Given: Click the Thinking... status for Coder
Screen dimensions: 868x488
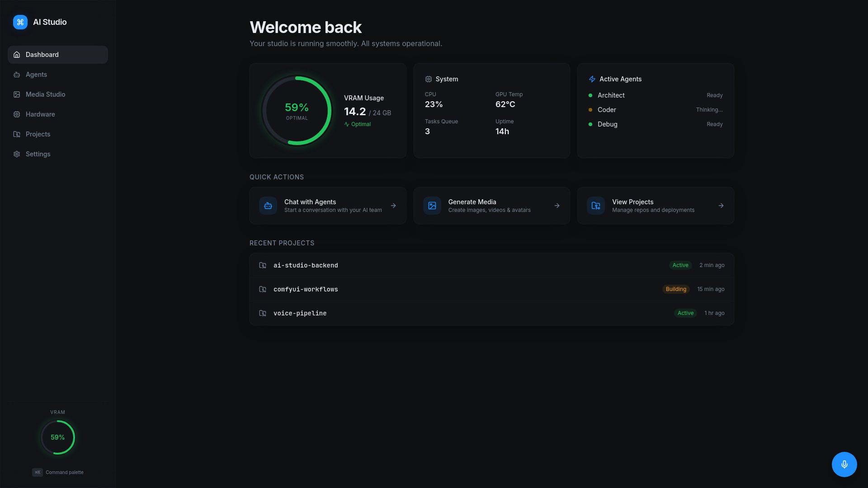Looking at the screenshot, I should point(709,110).
